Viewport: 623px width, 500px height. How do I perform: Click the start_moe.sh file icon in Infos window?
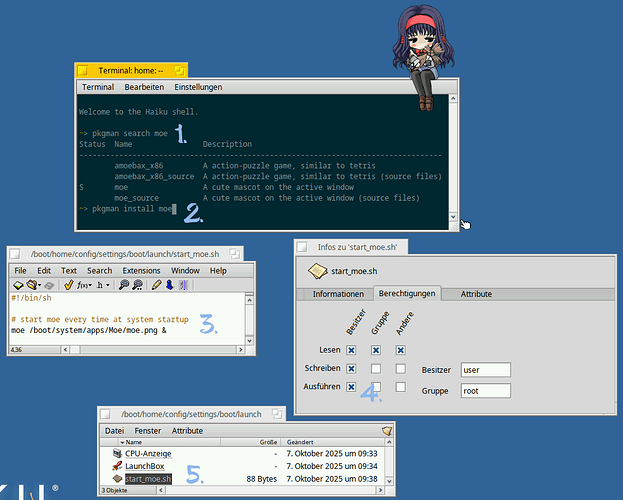(318, 271)
